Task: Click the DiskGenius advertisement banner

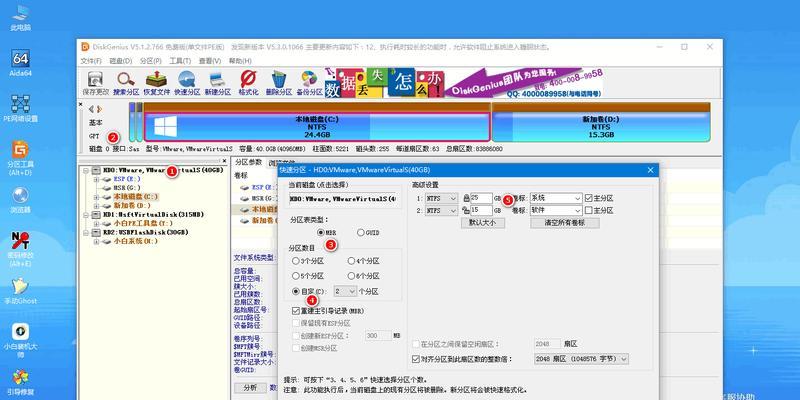Action: (463, 83)
